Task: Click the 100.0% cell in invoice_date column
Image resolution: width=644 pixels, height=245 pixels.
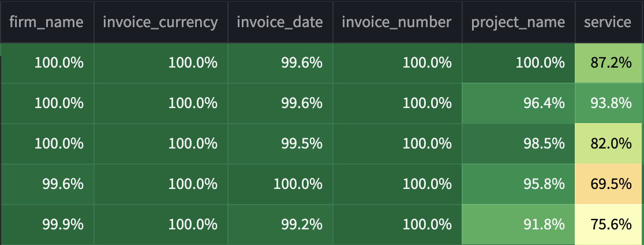Action: click(x=280, y=184)
